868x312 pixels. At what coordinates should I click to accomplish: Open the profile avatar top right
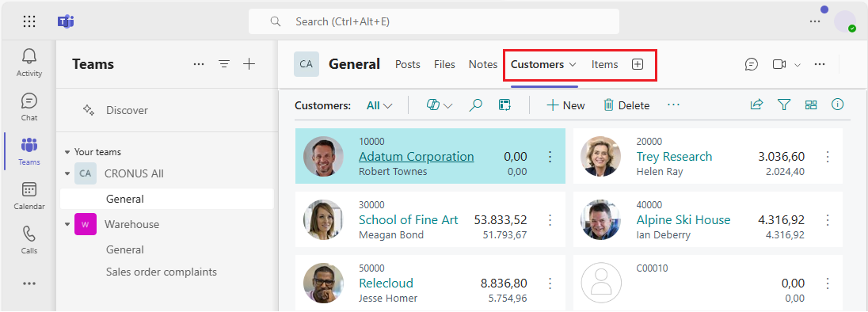click(x=845, y=21)
